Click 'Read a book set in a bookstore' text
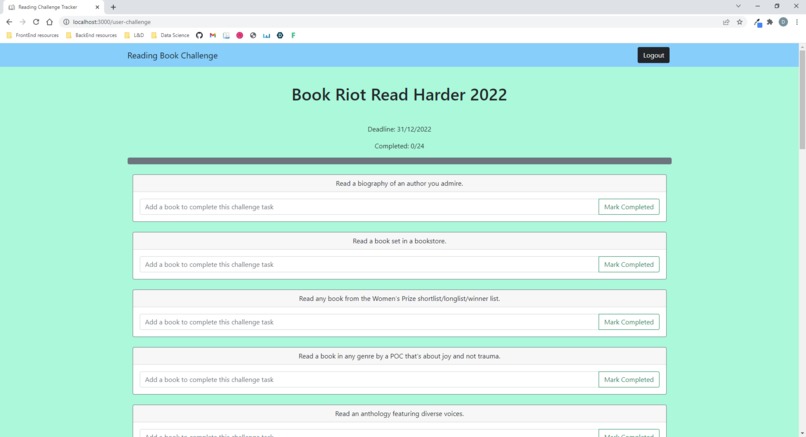 [x=399, y=241]
